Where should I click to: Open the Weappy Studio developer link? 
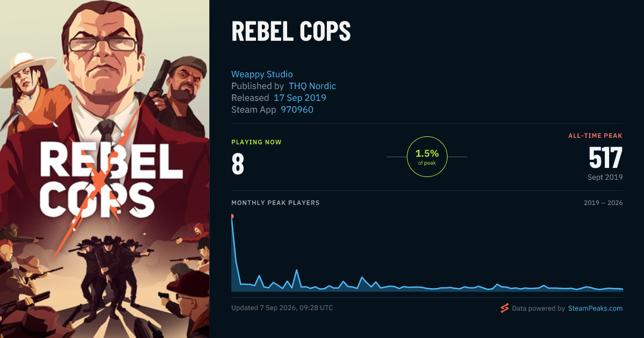click(262, 74)
